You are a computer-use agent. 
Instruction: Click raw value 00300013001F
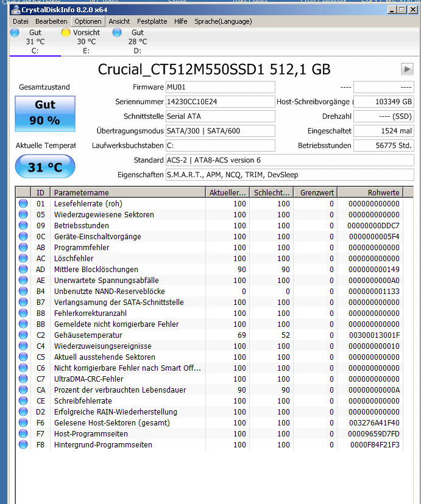(374, 335)
